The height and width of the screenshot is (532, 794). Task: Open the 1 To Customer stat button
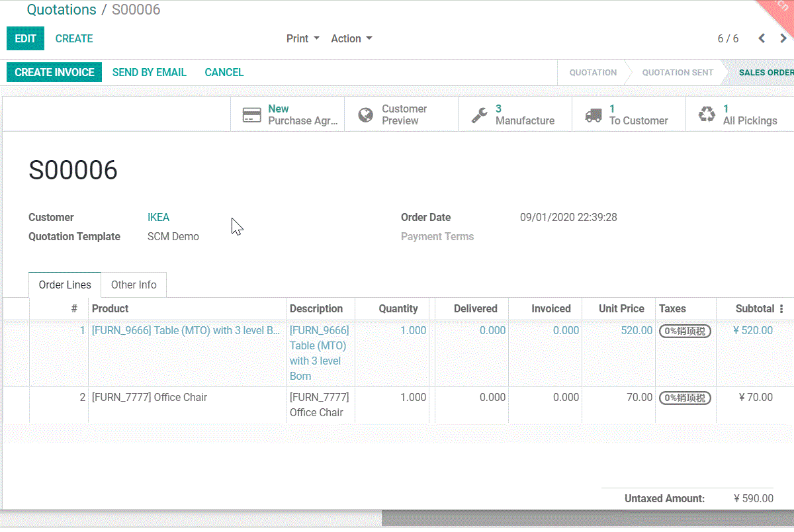coord(629,114)
